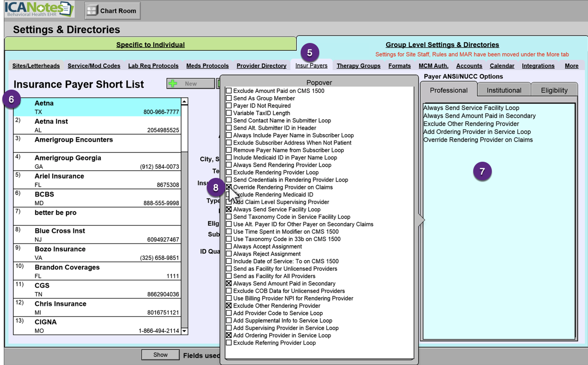The image size is (588, 365).
Task: Go to Service/Mod Codes tab
Action: tap(94, 66)
